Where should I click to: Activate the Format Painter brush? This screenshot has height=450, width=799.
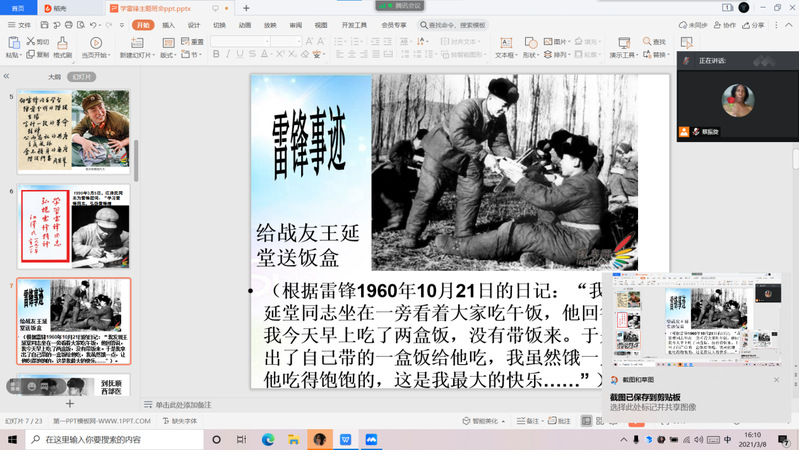point(62,43)
